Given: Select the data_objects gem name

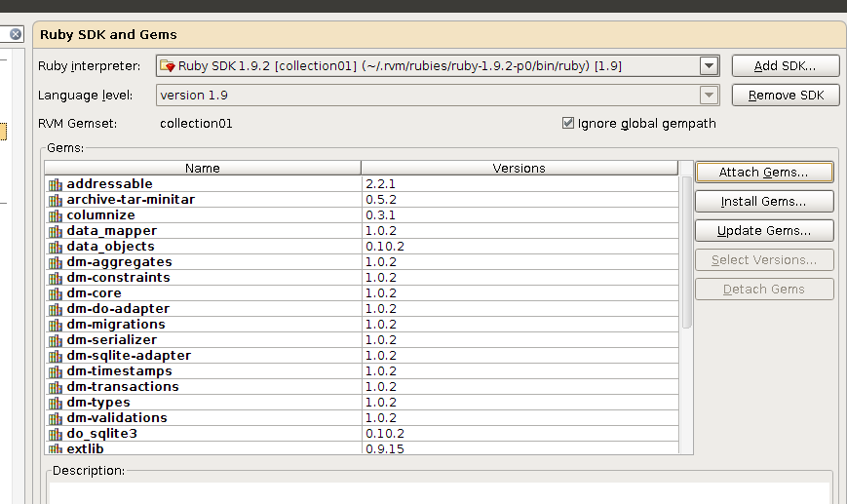Looking at the screenshot, I should (111, 247).
